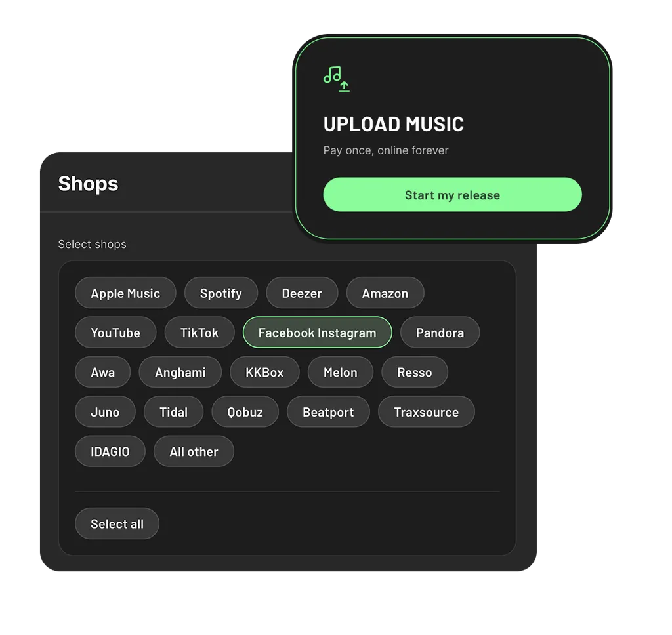
Task: Enable the Resso shop
Action: (415, 372)
